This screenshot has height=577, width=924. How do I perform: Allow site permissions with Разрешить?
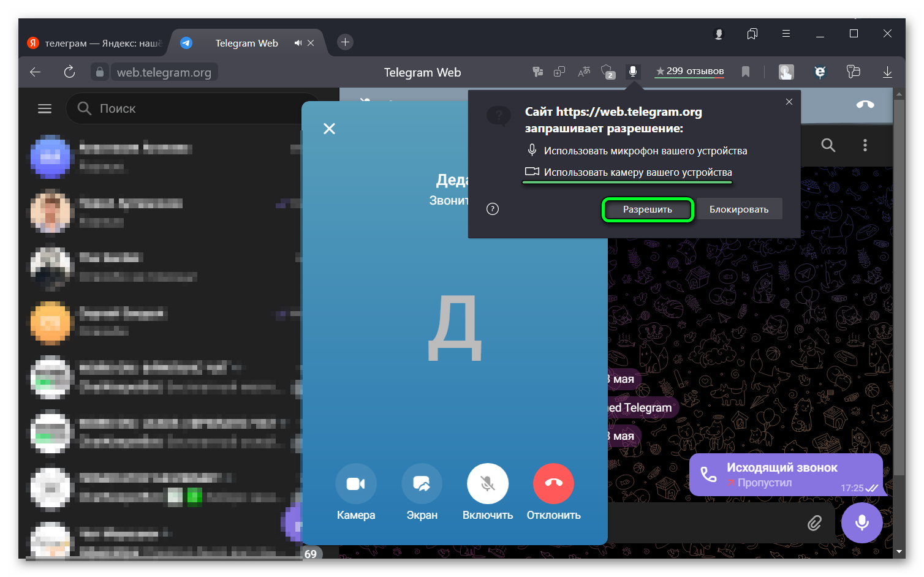648,209
